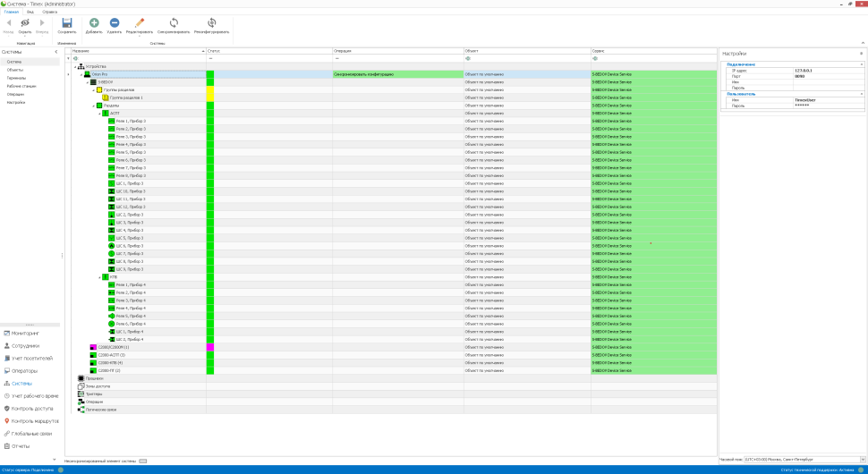The height and width of the screenshot is (474, 868).
Task: Select Терминалы in the Системы list
Action: tap(16, 78)
